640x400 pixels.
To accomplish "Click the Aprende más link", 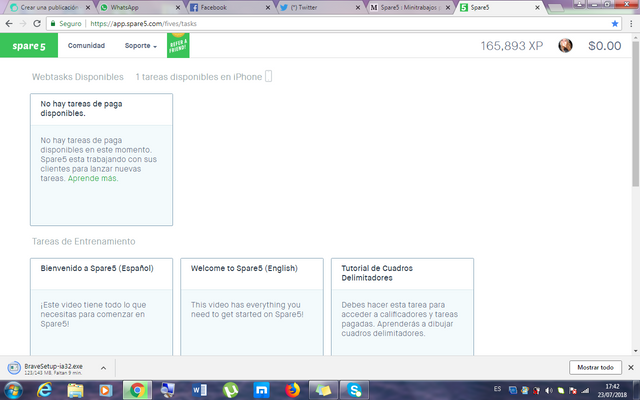I will pyautogui.click(x=92, y=178).
